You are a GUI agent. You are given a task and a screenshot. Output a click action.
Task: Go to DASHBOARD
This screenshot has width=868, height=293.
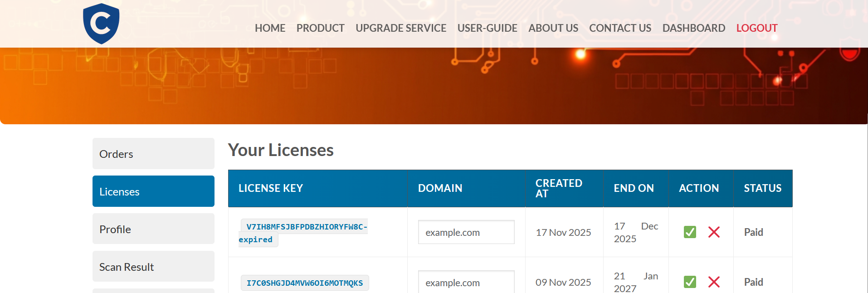(x=693, y=28)
